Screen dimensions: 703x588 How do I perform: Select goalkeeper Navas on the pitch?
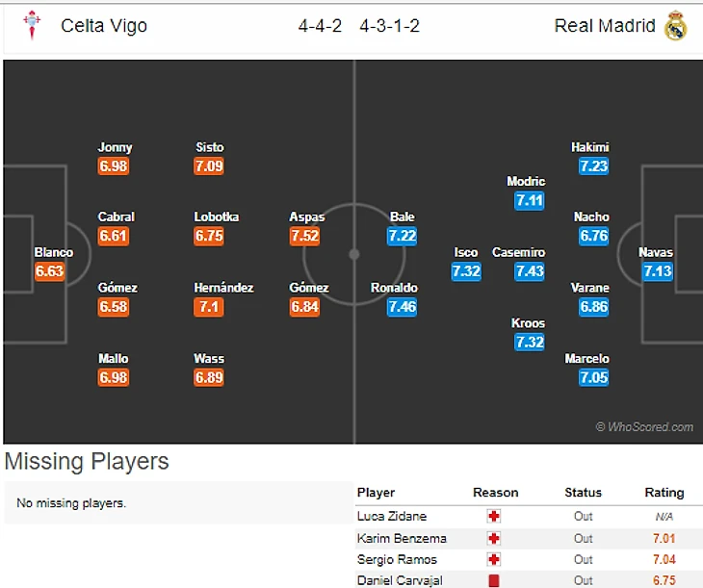656,253
